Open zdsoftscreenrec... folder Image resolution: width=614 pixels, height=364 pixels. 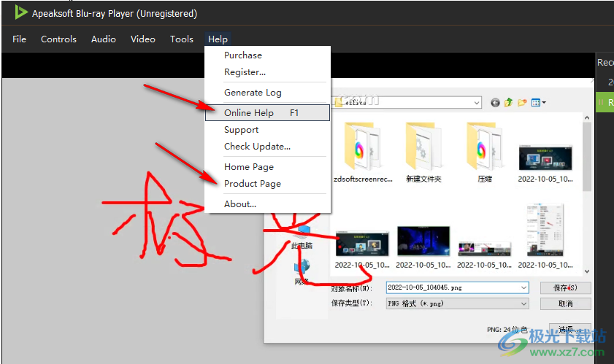tap(363, 152)
